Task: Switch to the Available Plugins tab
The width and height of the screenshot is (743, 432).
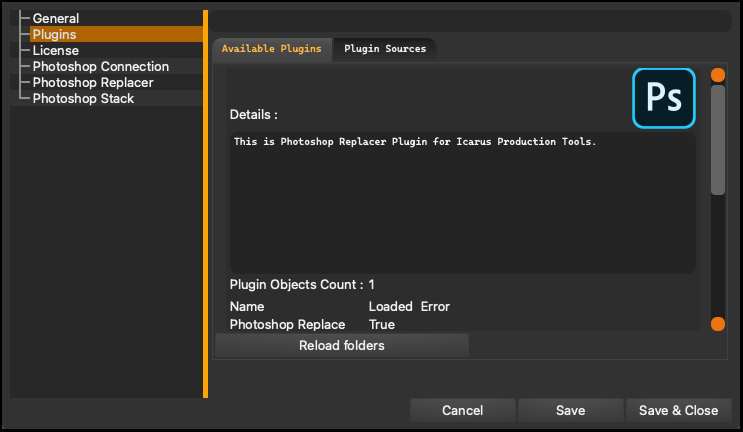Action: (272, 49)
